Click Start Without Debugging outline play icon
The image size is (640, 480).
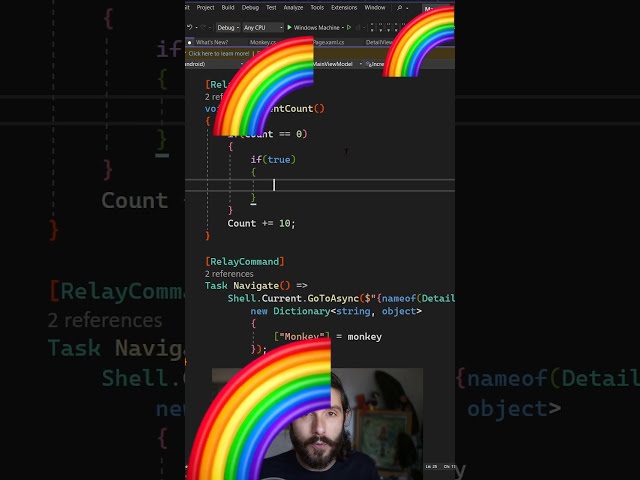pos(349,27)
